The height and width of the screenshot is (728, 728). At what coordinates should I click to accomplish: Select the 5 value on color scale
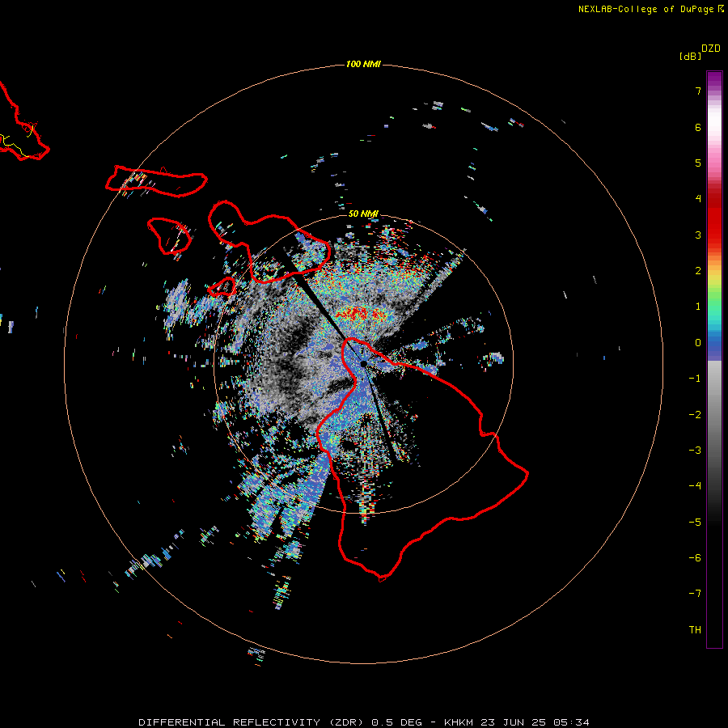click(x=698, y=163)
